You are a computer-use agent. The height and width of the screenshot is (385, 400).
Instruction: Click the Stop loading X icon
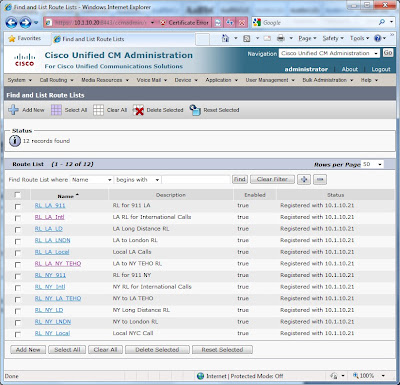tap(242, 23)
